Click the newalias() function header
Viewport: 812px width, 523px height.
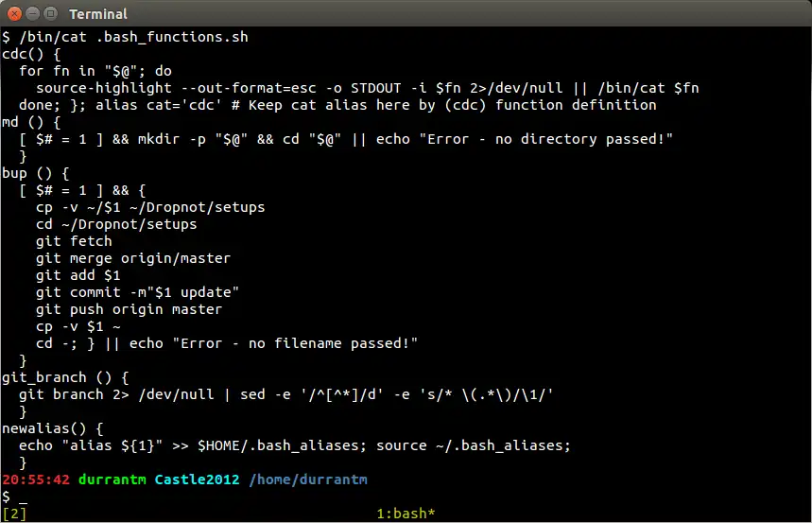[52, 428]
